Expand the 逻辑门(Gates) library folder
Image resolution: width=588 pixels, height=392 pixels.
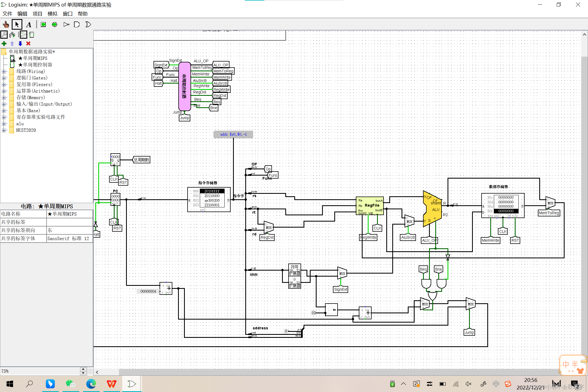(4, 78)
